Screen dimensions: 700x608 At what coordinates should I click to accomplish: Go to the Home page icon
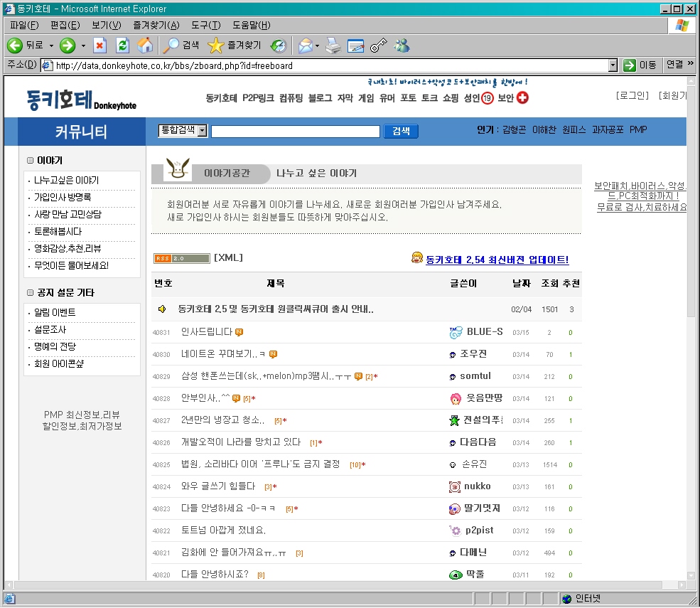144,46
